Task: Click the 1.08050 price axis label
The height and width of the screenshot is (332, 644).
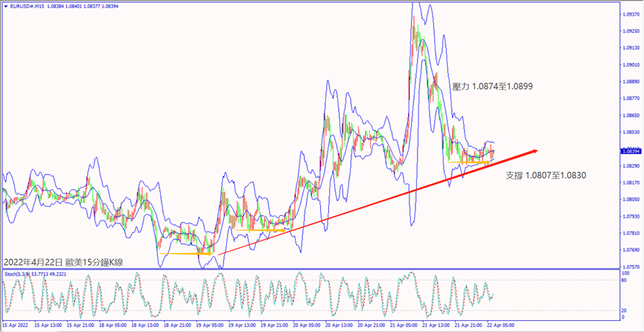Action: point(630,199)
